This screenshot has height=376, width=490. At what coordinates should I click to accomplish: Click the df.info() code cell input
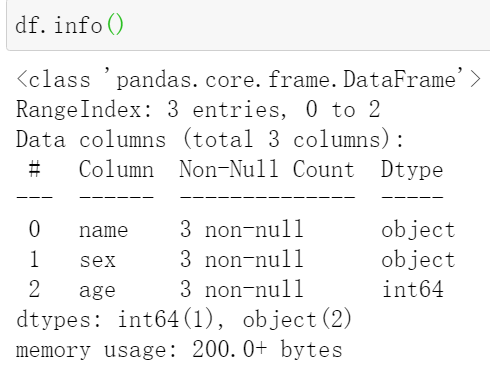248,25
